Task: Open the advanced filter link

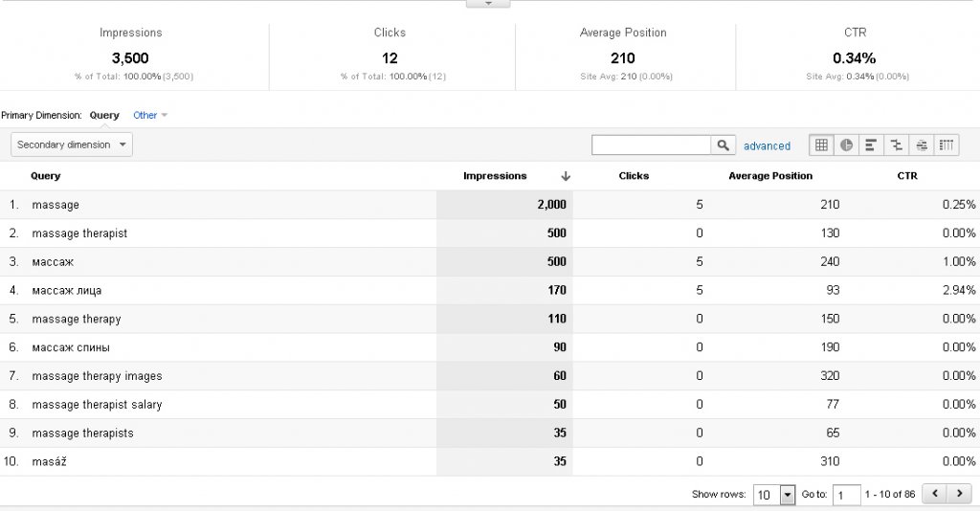Action: pos(767,146)
